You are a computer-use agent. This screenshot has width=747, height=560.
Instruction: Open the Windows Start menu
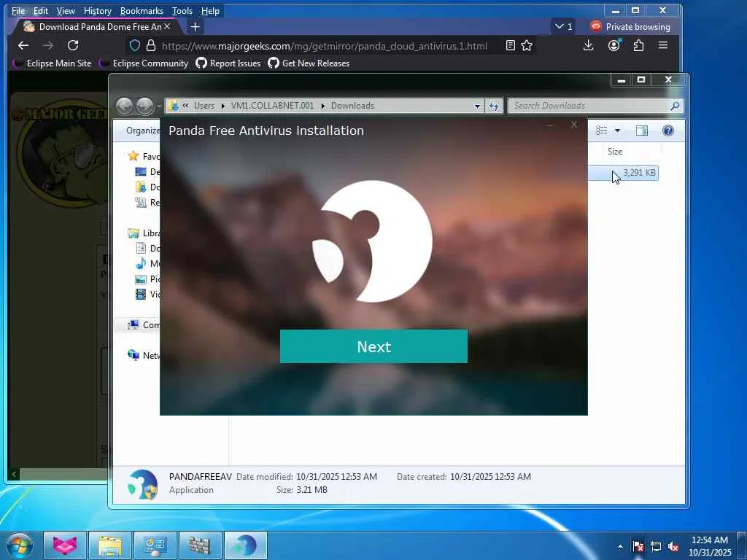click(x=19, y=545)
